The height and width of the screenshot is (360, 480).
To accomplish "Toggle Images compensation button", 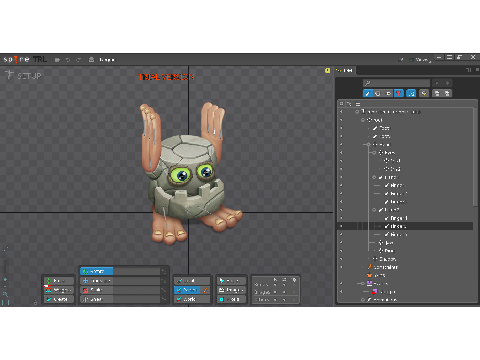I will pos(231,290).
